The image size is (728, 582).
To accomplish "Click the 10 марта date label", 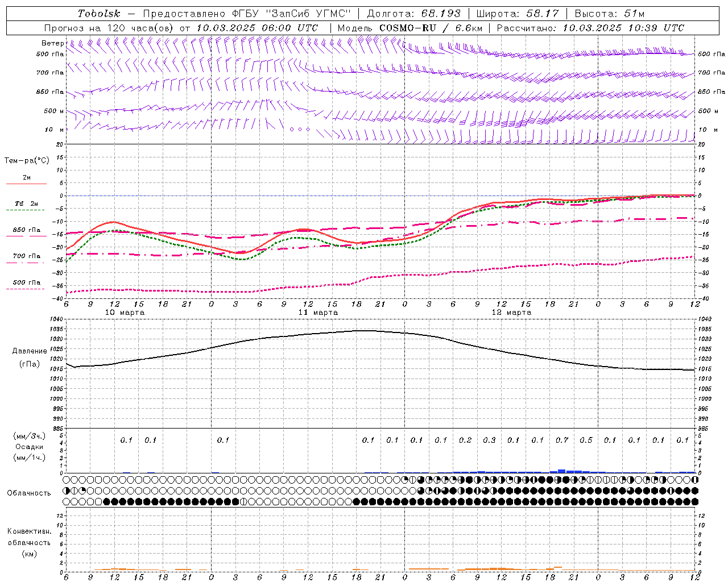I will pyautogui.click(x=125, y=313).
